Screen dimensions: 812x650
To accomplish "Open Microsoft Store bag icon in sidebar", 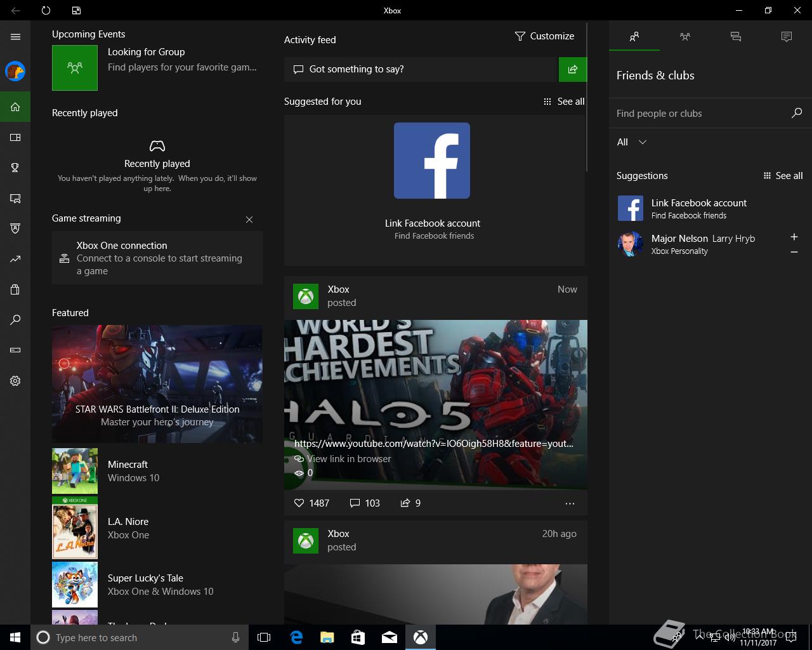I will pyautogui.click(x=15, y=289).
